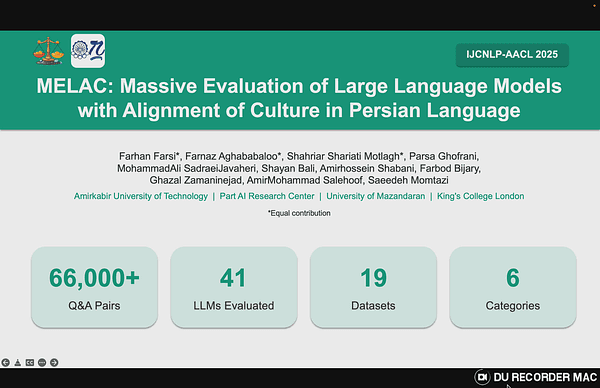Click the Datasets label
The image size is (600, 388).
[x=373, y=306]
